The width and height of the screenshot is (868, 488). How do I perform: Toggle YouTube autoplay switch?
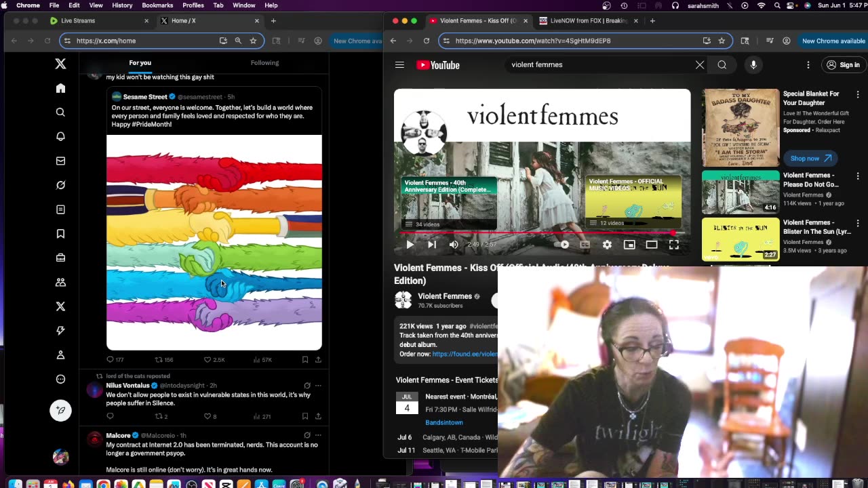pyautogui.click(x=562, y=245)
